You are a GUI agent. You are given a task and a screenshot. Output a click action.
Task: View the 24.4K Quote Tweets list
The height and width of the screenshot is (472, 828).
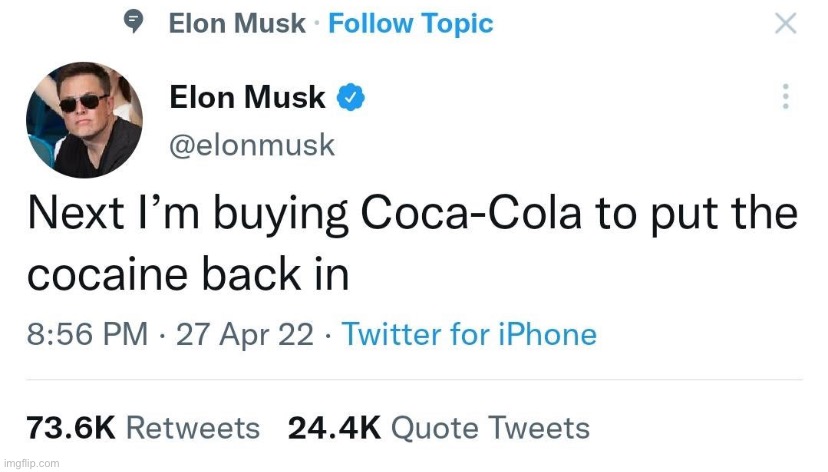coord(439,428)
